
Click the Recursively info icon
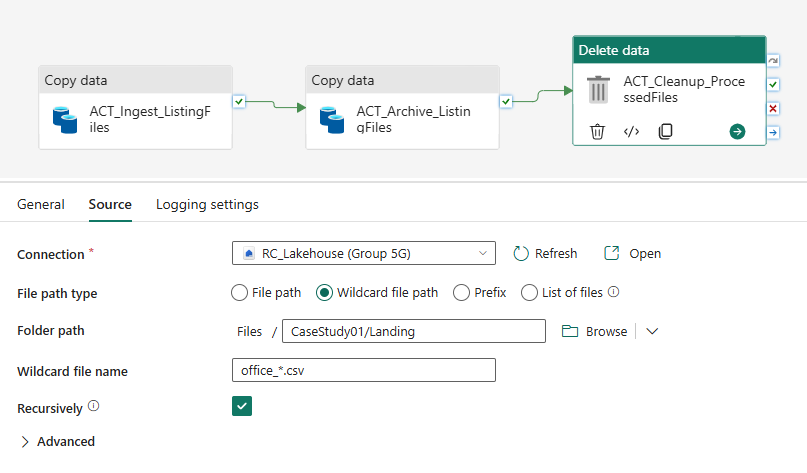93,406
